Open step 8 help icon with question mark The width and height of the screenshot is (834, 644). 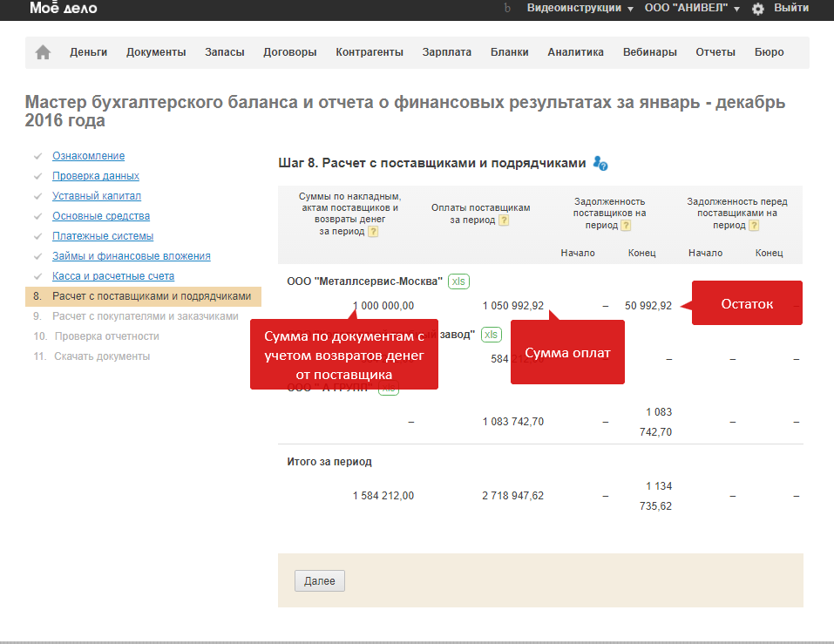tap(600, 163)
